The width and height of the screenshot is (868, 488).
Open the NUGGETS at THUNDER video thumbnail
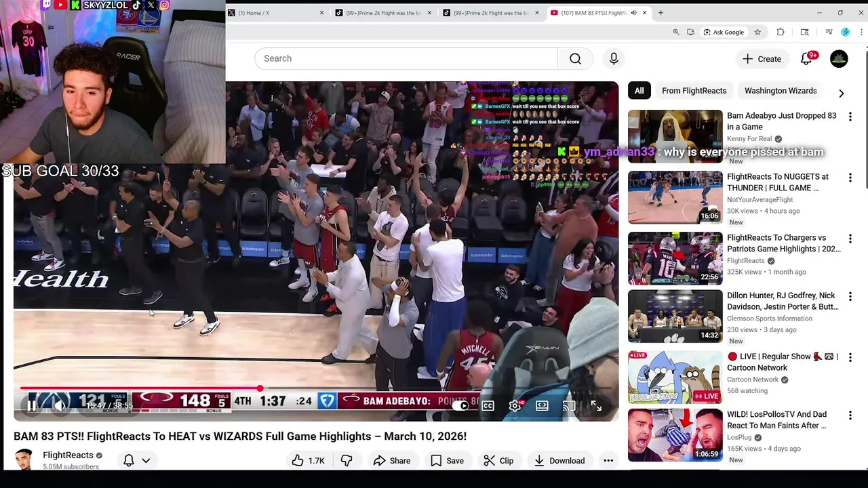[675, 197]
